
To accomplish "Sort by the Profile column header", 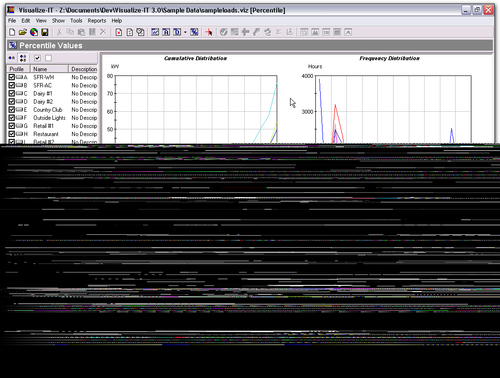I will [18, 69].
